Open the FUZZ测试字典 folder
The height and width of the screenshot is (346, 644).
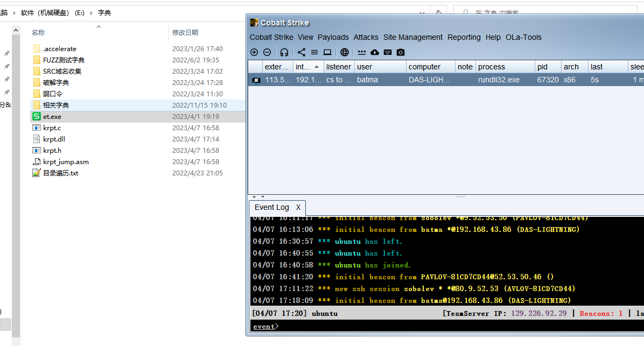64,60
